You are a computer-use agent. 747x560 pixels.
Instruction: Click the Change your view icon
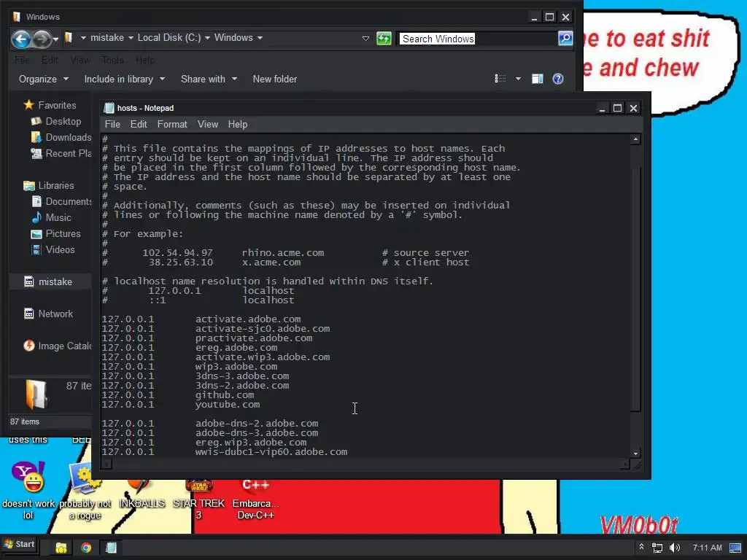pyautogui.click(x=500, y=79)
